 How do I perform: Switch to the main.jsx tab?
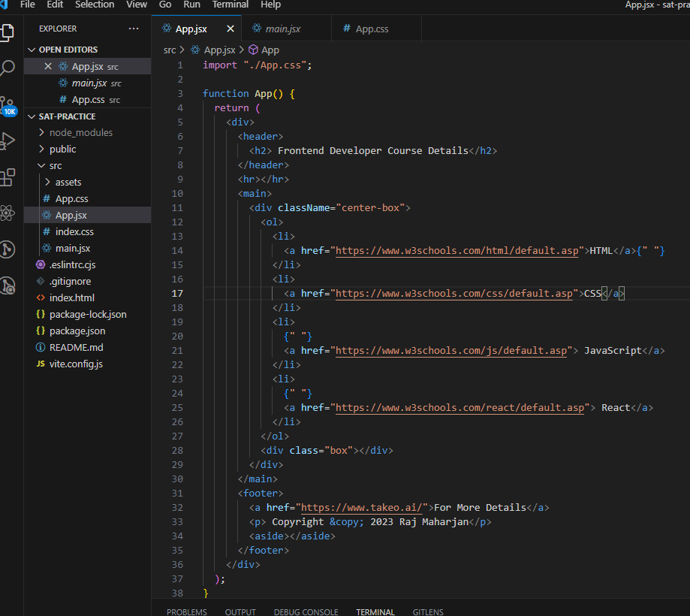[x=282, y=29]
